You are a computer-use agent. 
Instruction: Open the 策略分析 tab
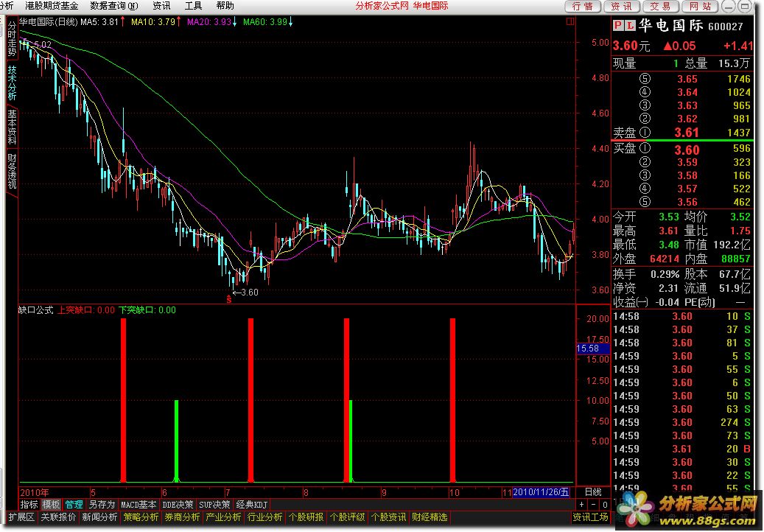(x=141, y=517)
